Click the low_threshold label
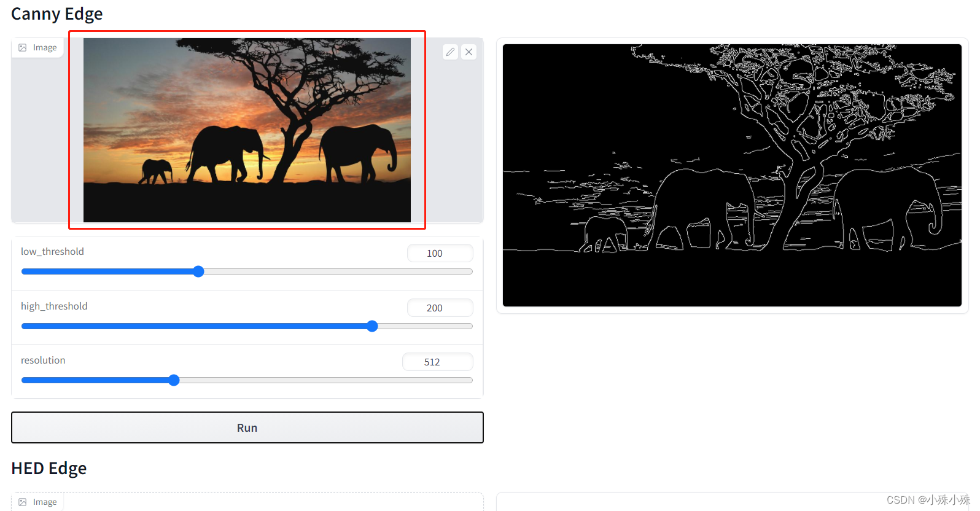Screen dimensions: 980x511 click(52, 251)
